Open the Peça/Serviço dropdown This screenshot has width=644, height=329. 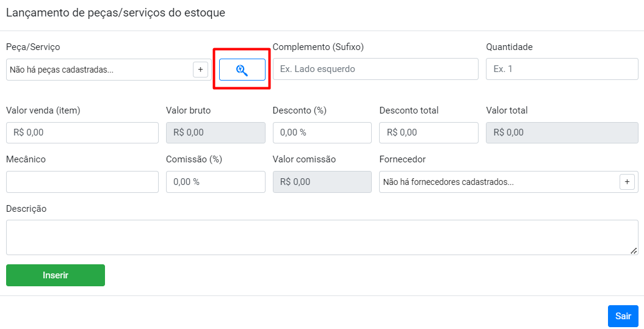tap(99, 70)
